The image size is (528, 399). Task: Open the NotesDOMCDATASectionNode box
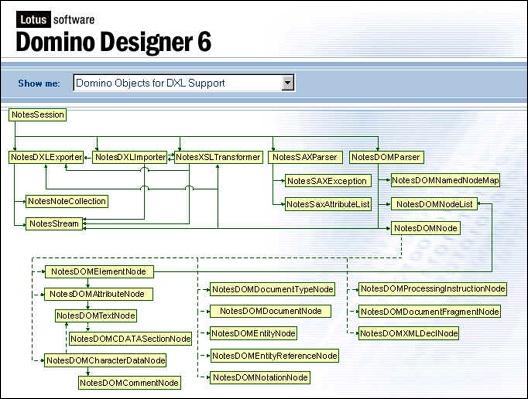click(130, 339)
